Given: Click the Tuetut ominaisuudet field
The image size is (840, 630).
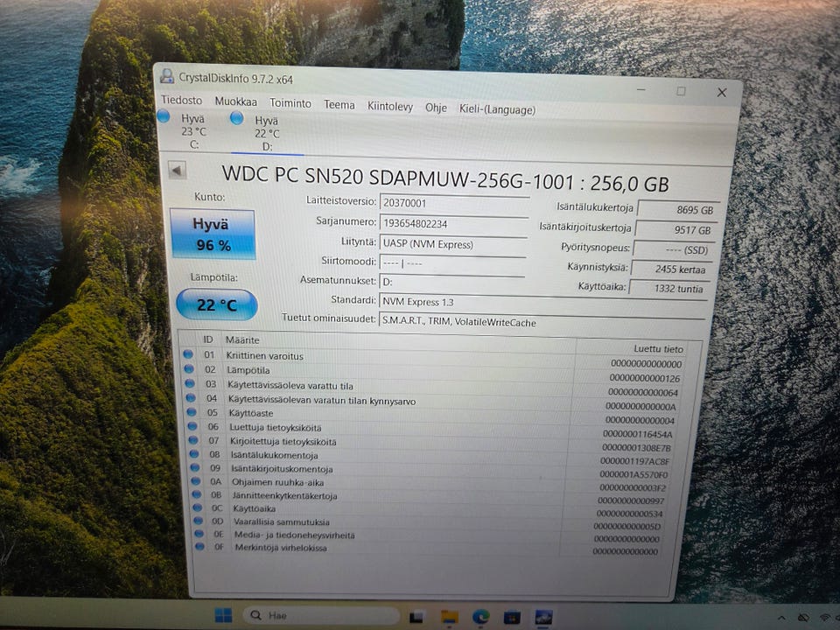Looking at the screenshot, I should 541,323.
